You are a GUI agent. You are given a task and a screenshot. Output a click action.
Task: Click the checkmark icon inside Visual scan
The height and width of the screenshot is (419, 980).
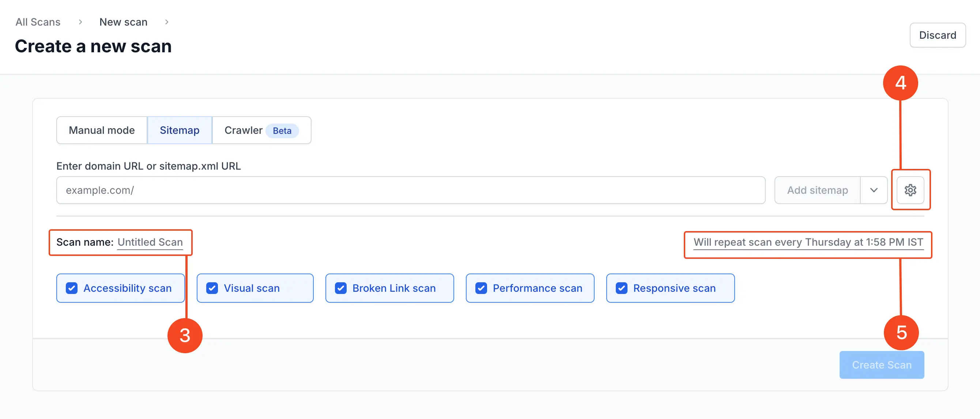point(212,288)
